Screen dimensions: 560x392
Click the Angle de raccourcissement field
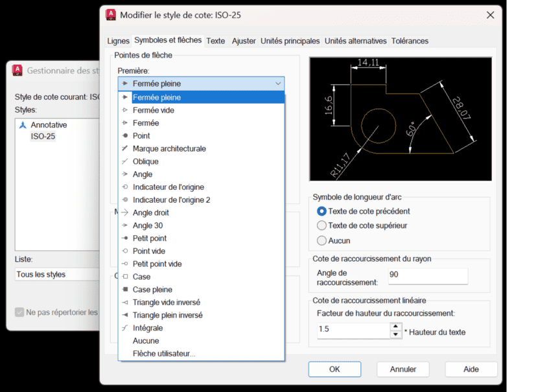pos(427,275)
